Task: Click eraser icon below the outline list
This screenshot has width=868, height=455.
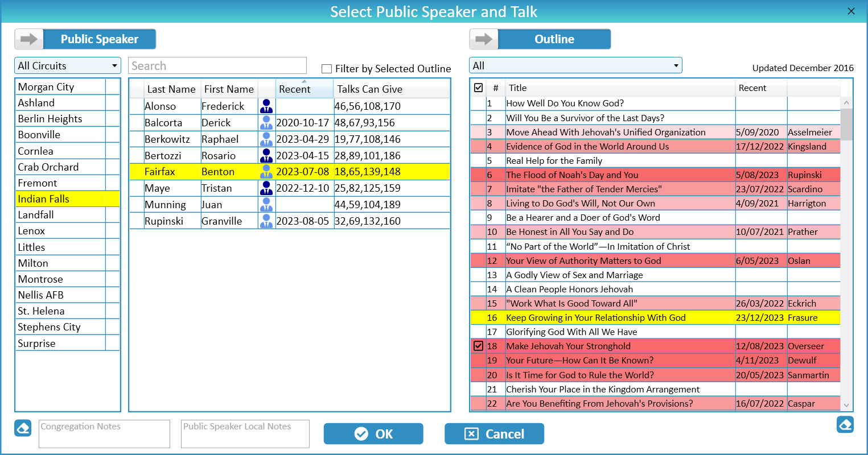Action: 845,424
